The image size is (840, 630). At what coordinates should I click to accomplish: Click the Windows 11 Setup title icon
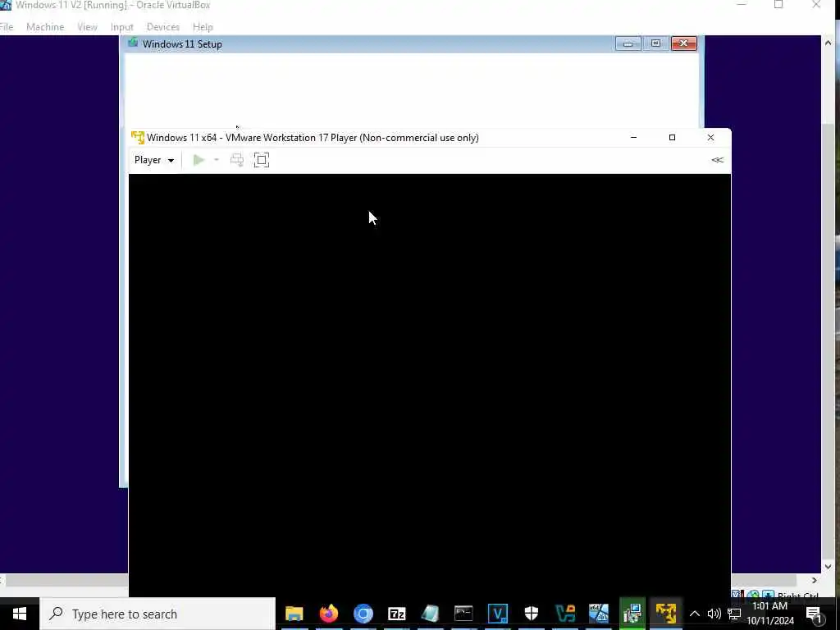tap(133, 43)
